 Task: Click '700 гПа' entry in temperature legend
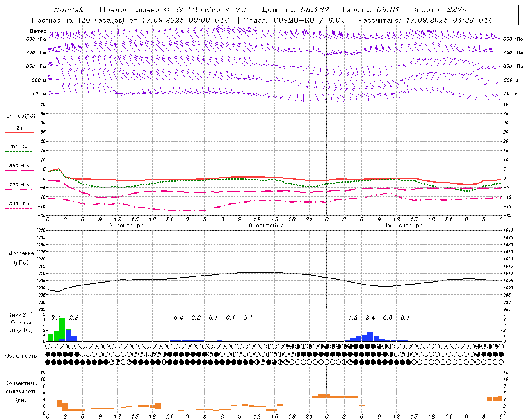click(x=19, y=185)
